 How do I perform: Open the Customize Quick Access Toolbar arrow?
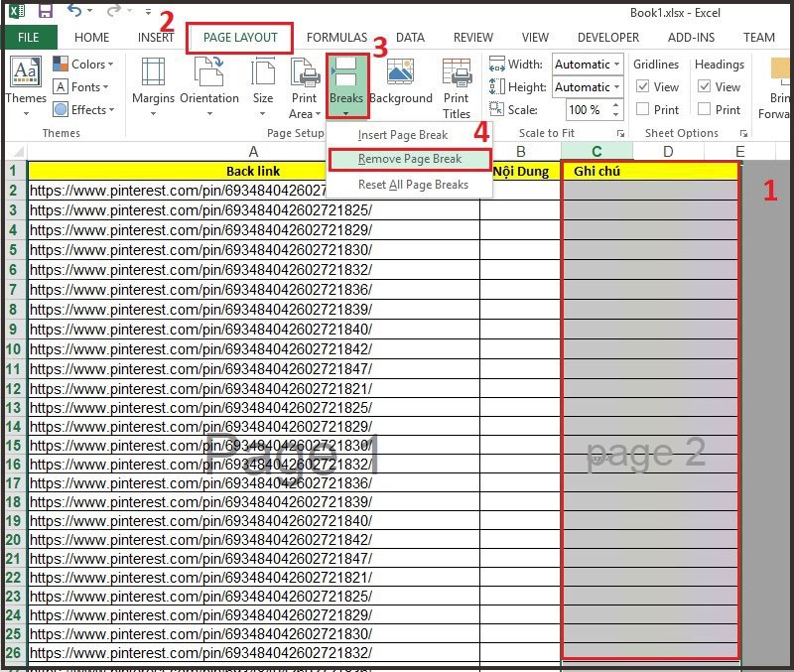tap(148, 11)
